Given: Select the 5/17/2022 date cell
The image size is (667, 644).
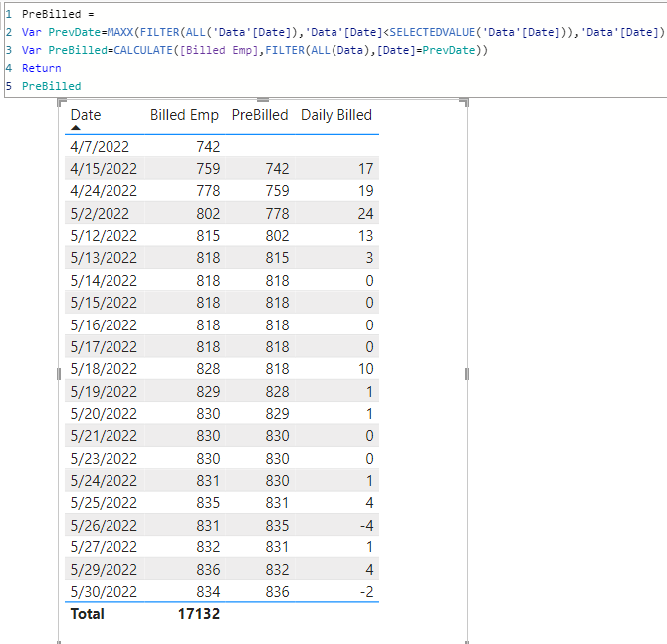Looking at the screenshot, I should pos(104,347).
